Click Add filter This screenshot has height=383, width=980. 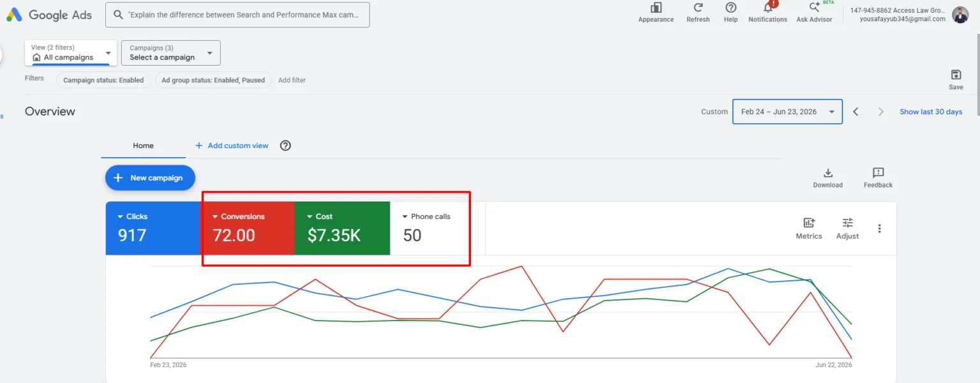(292, 80)
